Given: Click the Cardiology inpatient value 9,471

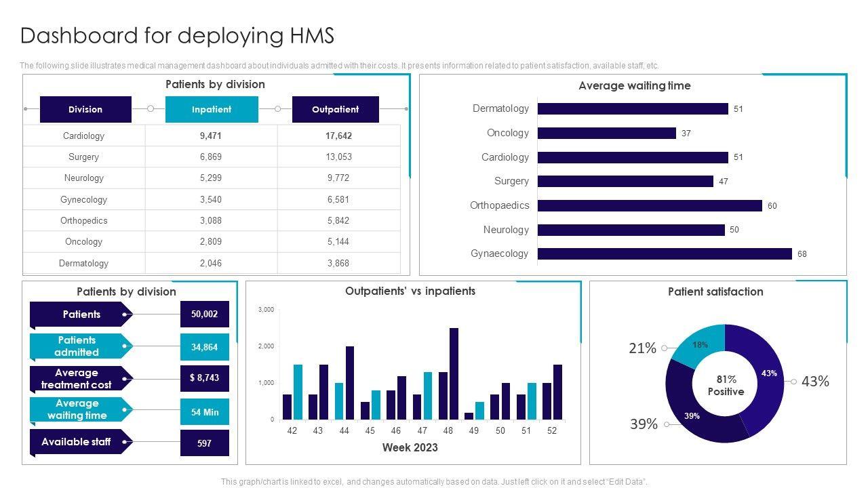Looking at the screenshot, I should point(211,136).
